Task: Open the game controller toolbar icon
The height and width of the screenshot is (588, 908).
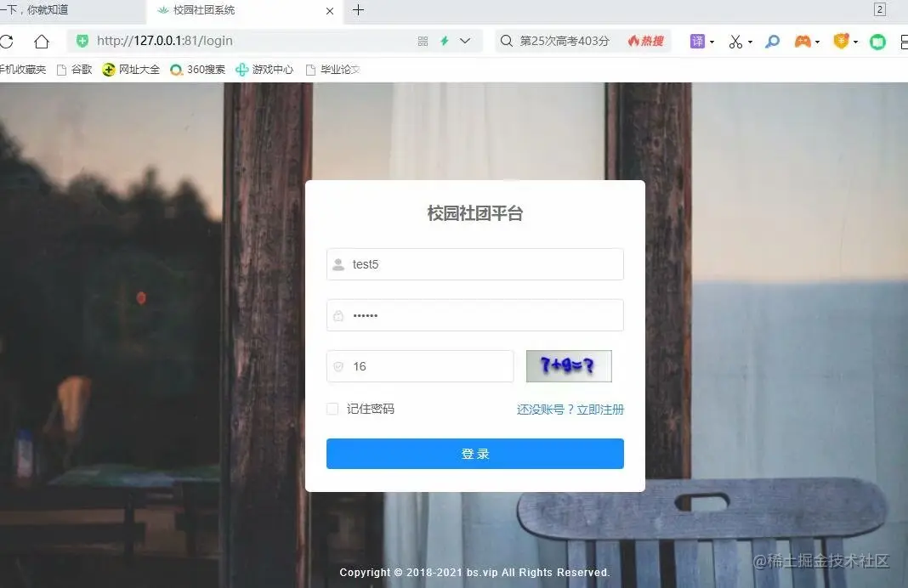Action: click(803, 41)
